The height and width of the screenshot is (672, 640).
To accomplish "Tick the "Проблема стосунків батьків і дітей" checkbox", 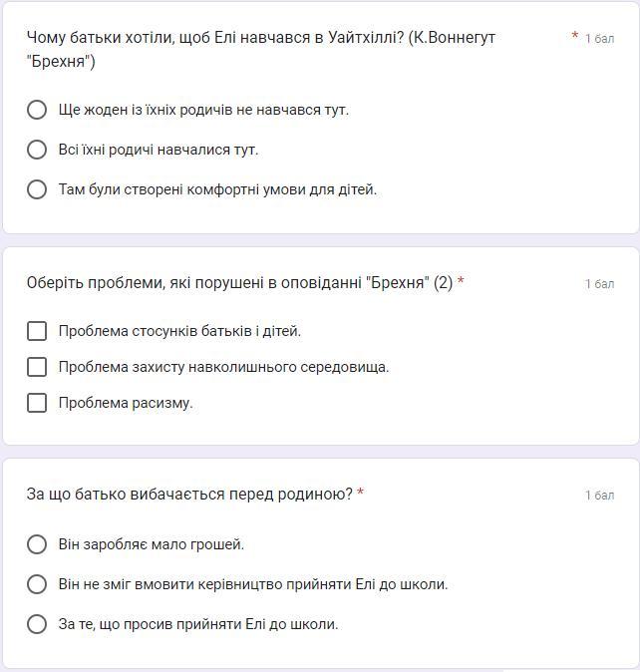I will click(x=37, y=331).
